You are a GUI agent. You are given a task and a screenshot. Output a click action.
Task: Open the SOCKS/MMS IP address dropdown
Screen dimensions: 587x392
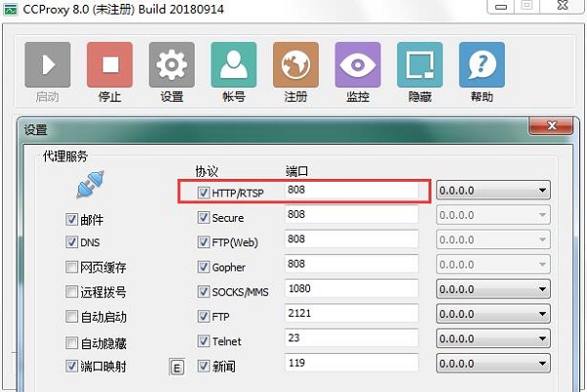point(493,289)
